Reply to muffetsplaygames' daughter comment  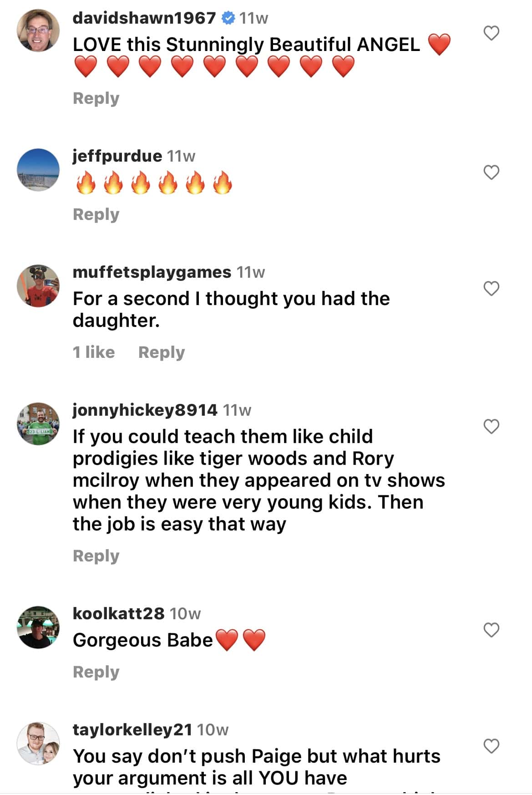[162, 352]
